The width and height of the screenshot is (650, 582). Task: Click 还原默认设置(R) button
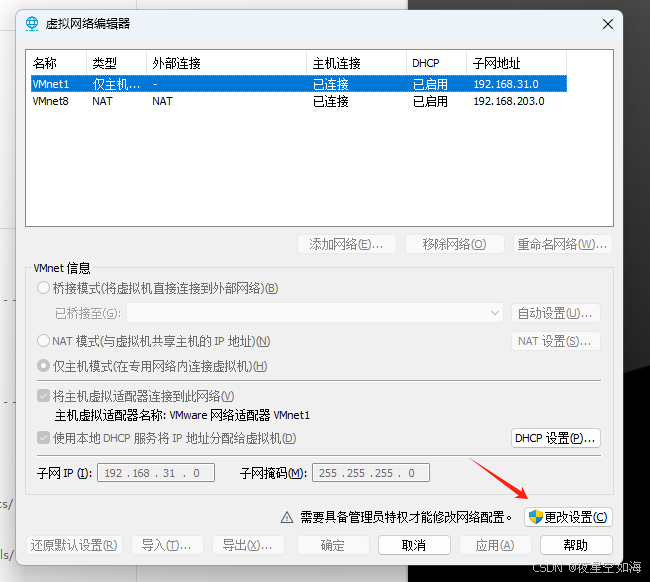tap(74, 545)
